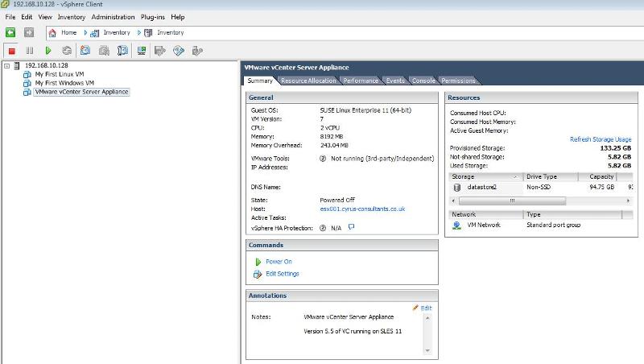
Task: Open the Administration menu
Action: pos(113,17)
